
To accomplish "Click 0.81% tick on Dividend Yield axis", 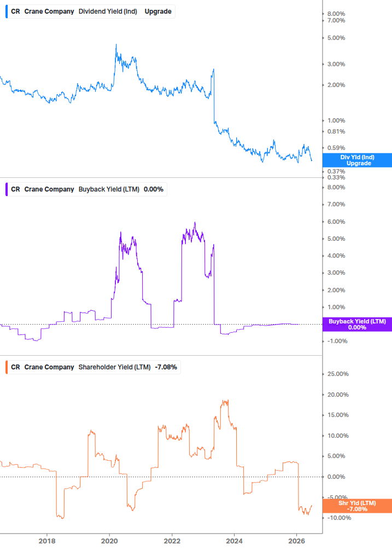I will point(336,131).
